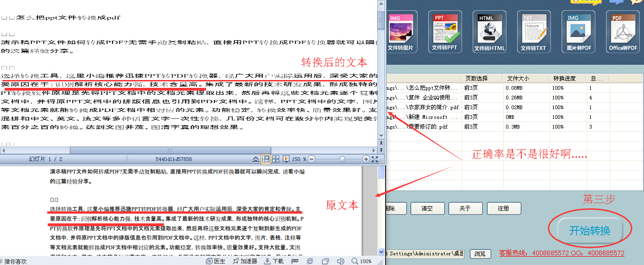This screenshot has width=644, height=265.
Task: Select the 文件转PPT conversion mode
Action: [x=444, y=31]
